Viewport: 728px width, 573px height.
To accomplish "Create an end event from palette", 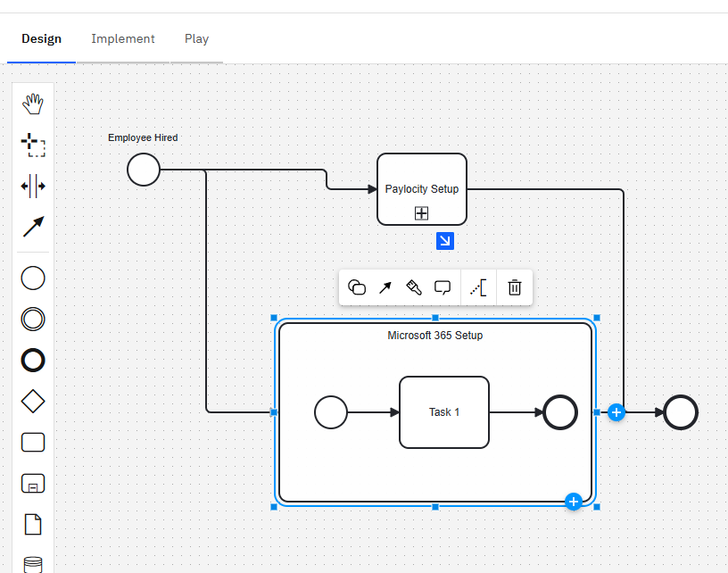I will coord(33,361).
